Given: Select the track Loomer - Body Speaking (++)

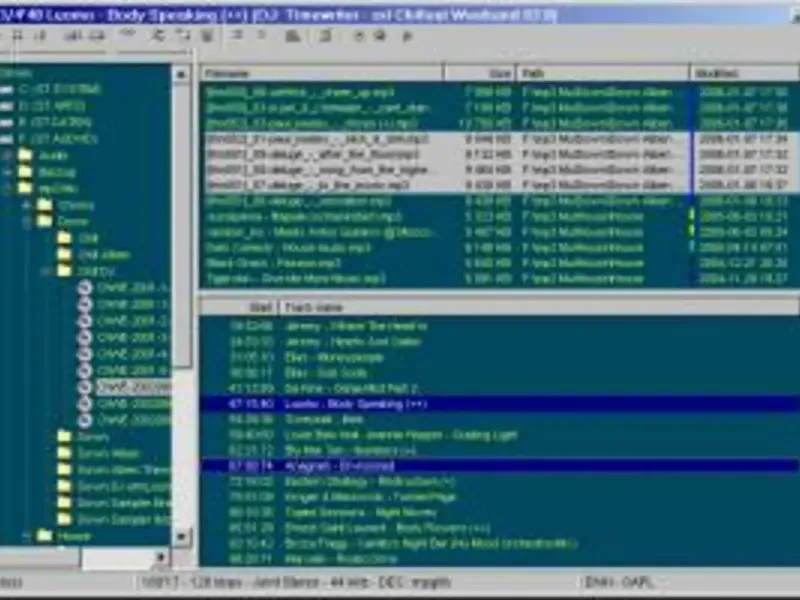Looking at the screenshot, I should (x=499, y=404).
